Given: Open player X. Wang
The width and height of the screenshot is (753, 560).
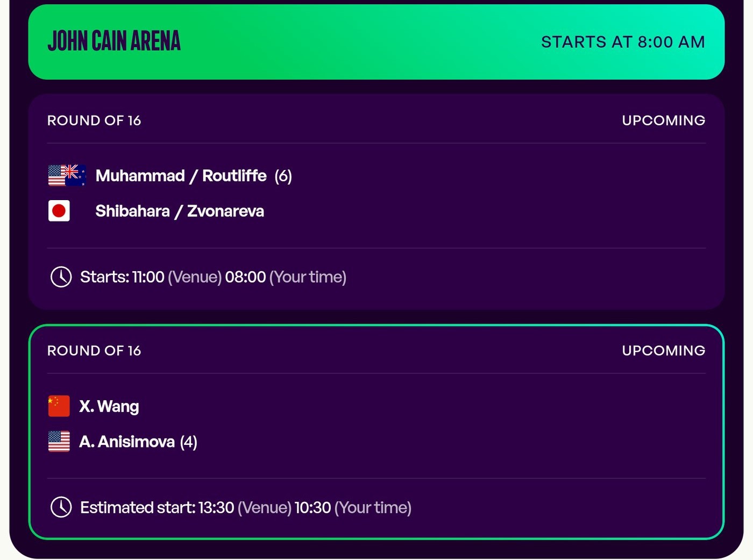Looking at the screenshot, I should coord(109,406).
